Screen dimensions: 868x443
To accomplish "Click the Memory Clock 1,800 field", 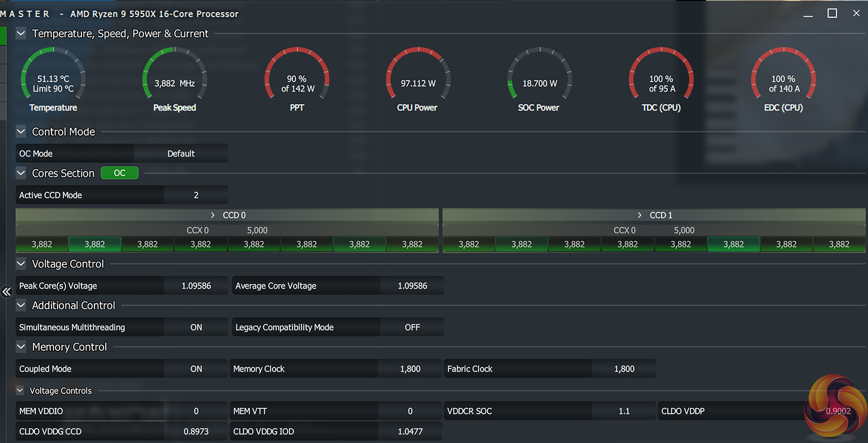I will pos(410,369).
